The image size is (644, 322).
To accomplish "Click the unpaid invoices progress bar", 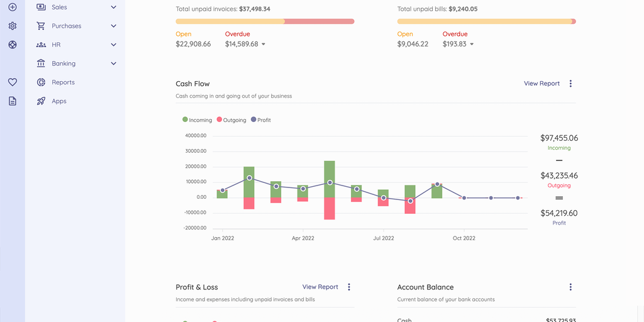I will pos(265,21).
